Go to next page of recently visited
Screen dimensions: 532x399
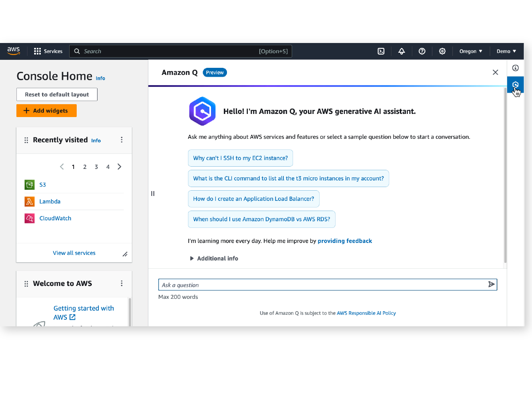(x=119, y=167)
